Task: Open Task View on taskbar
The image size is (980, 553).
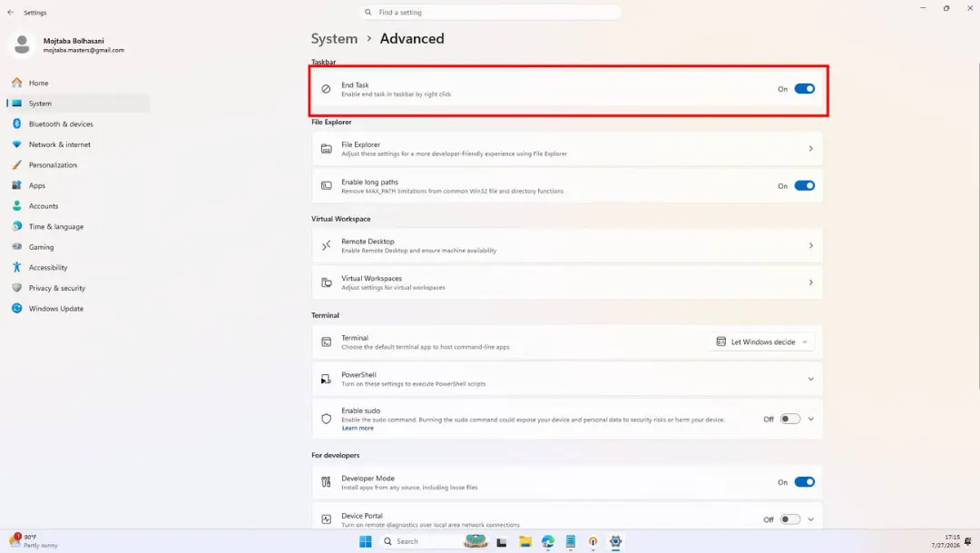Action: pyautogui.click(x=501, y=542)
